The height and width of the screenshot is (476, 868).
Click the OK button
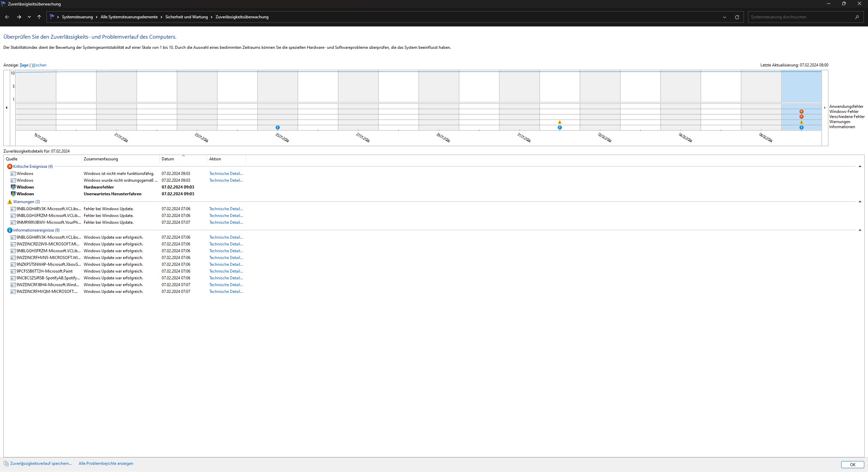(x=852, y=465)
